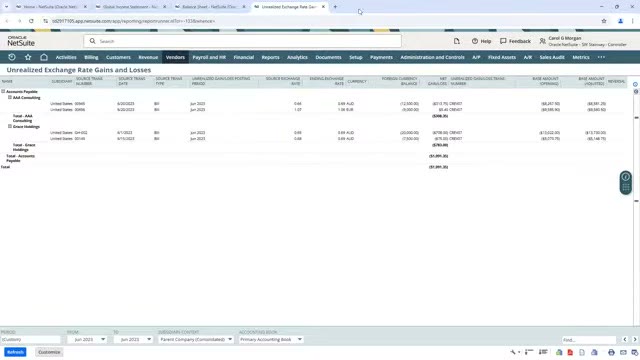Screen dimensions: 640x360
Task: Open the Sales Audit menu
Action: (x=552, y=58)
